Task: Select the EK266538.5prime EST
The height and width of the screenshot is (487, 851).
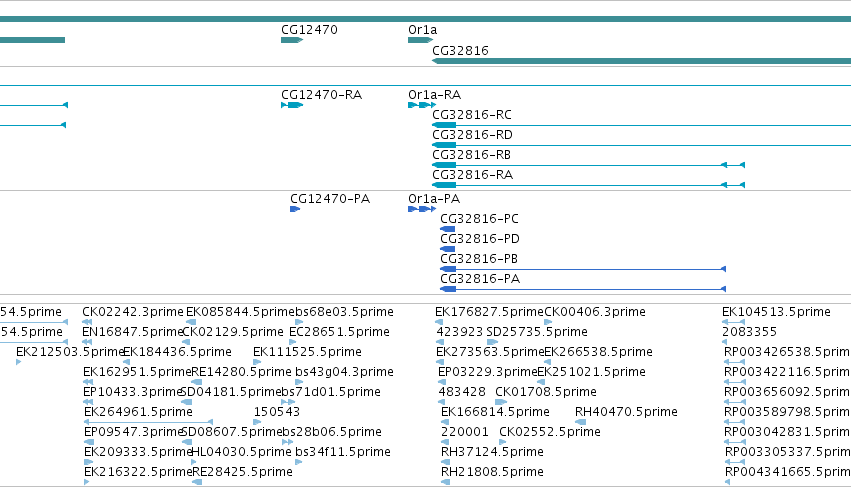Action: (548, 362)
